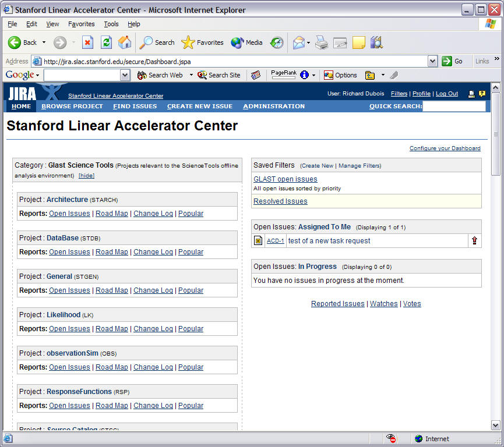Open the Google logo dropdown menu
This screenshot has width=504, height=447.
[37, 76]
